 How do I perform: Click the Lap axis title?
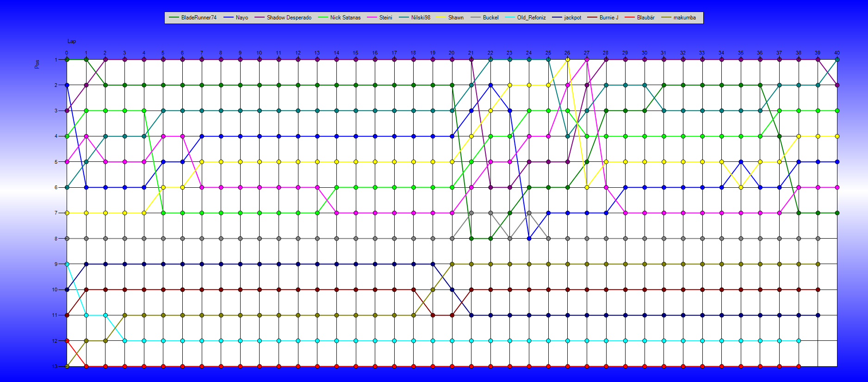coord(72,41)
